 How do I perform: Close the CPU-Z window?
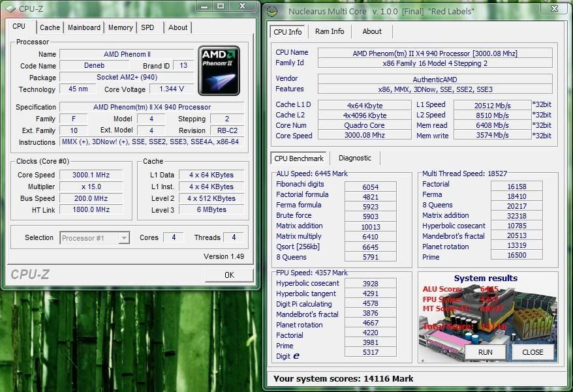[243, 7]
